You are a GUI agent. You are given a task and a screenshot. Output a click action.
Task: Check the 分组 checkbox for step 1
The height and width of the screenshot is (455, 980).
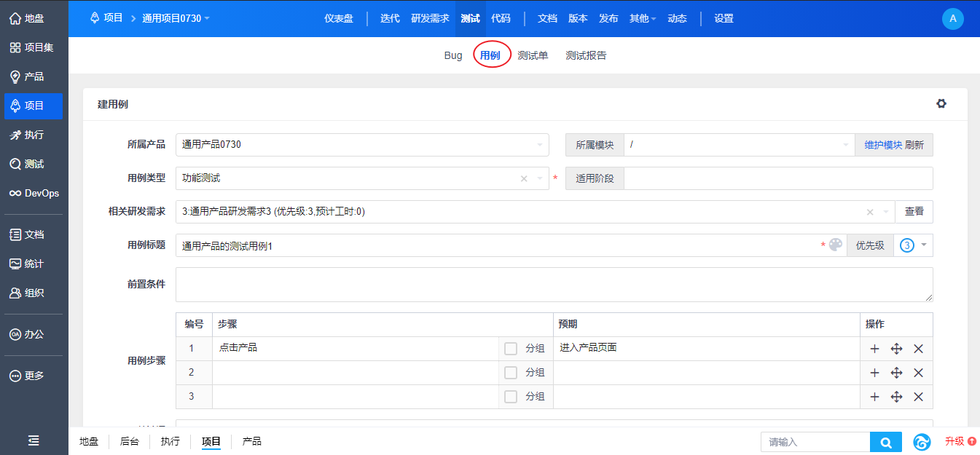click(511, 349)
